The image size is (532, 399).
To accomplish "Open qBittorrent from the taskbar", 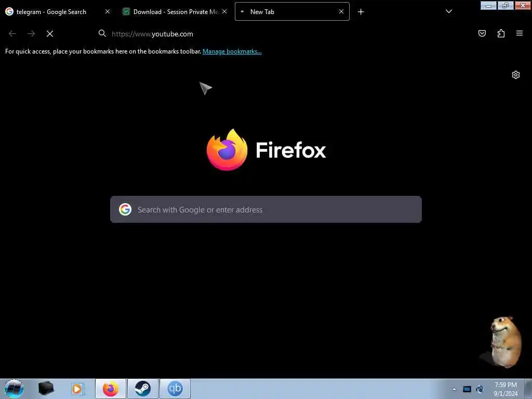I will pyautogui.click(x=175, y=389).
